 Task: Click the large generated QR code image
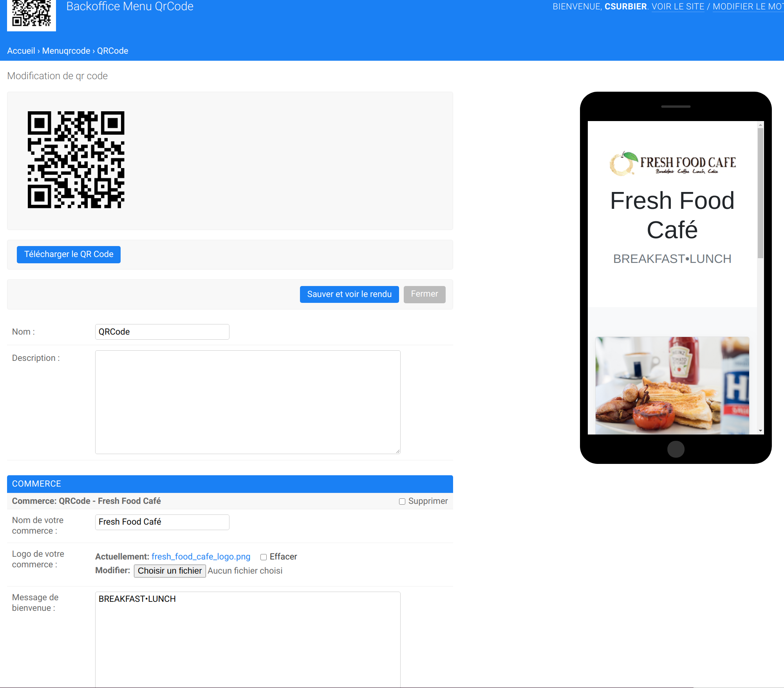pos(76,159)
